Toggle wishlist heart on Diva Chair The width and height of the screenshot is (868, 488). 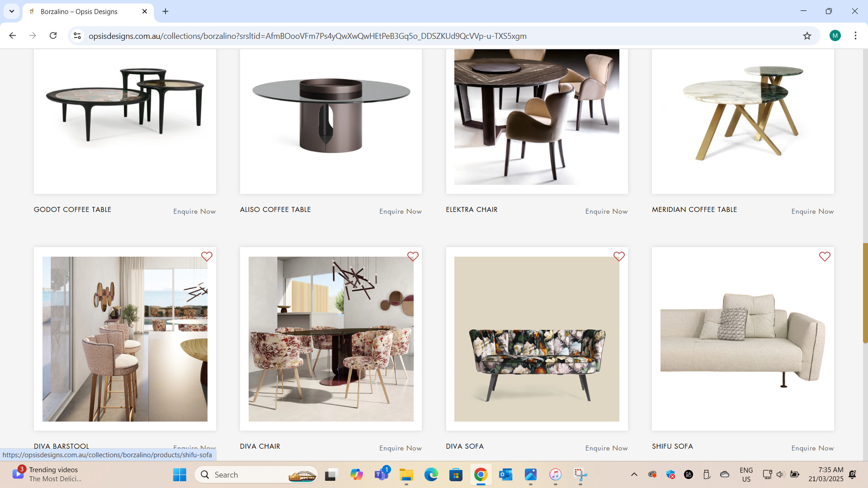pyautogui.click(x=413, y=257)
